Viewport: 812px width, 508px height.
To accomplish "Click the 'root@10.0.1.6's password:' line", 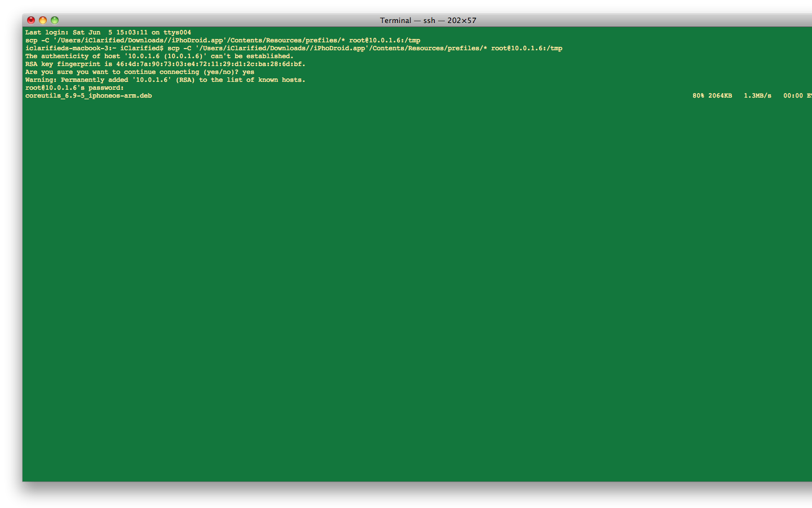I will pyautogui.click(x=74, y=88).
